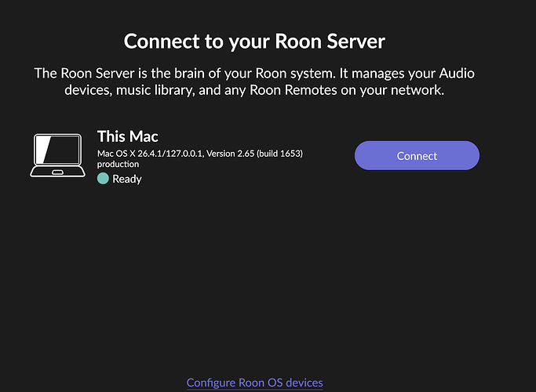Click the "Mac OS X 26.4.1/127.0.0.1, Version 2.65" text
This screenshot has height=392, width=536.
[176, 154]
